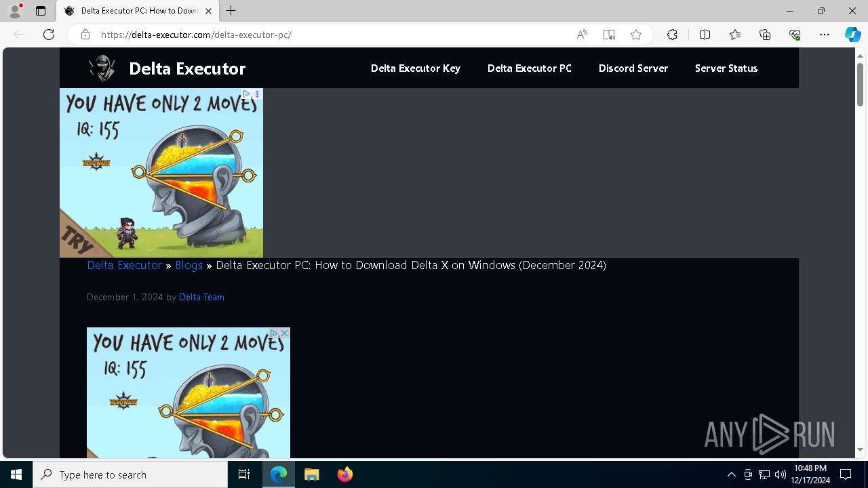This screenshot has width=868, height=488.
Task: Open Collections panel
Action: [x=765, y=35]
